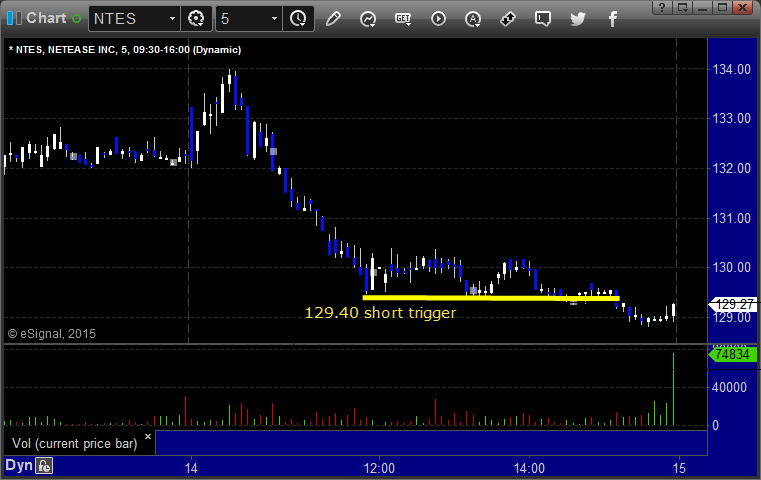
Task: Open symbol settings gear menu
Action: pyautogui.click(x=196, y=18)
